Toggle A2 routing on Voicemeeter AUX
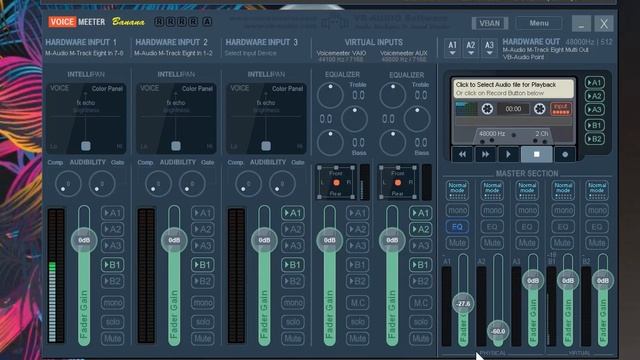 point(420,229)
